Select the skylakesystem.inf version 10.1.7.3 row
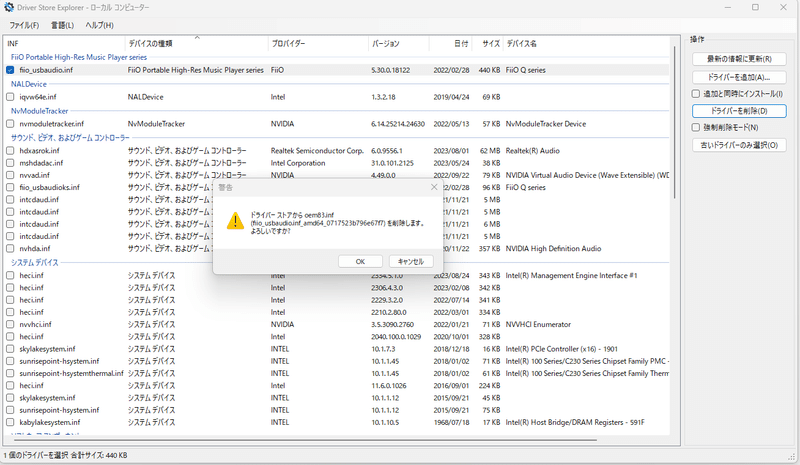 click(337, 349)
